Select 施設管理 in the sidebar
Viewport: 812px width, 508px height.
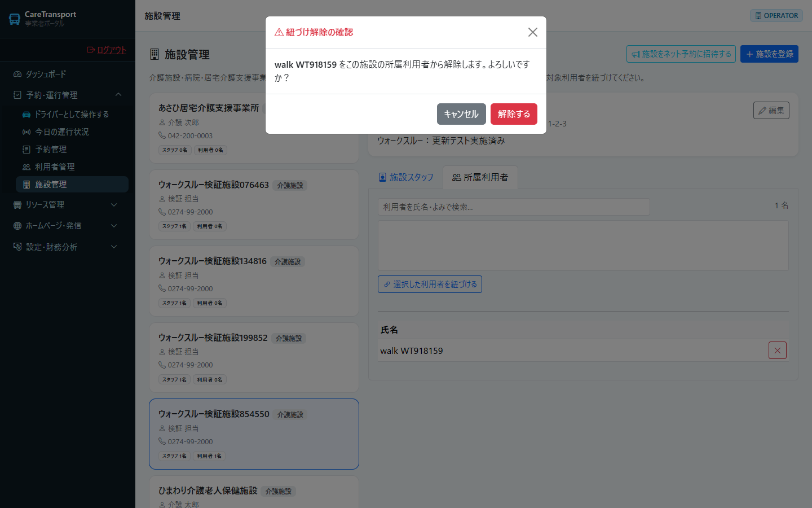(x=72, y=184)
